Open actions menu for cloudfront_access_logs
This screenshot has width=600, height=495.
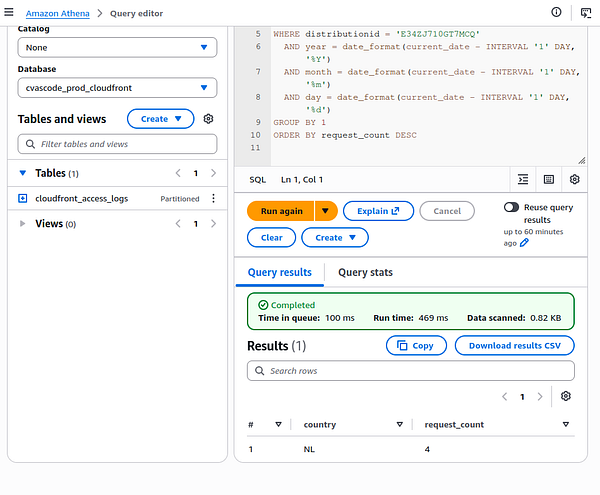pos(213,198)
